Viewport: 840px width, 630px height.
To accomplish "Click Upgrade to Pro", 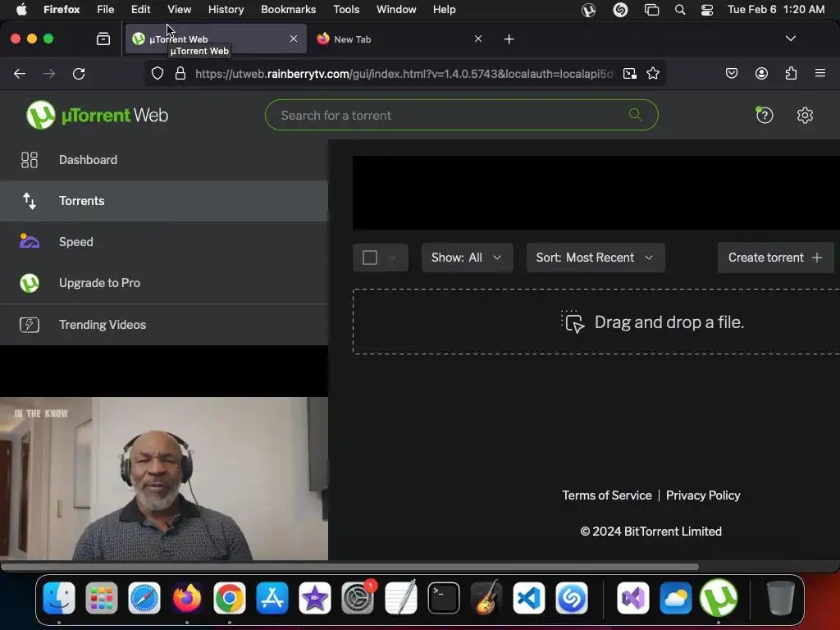I will click(163, 283).
